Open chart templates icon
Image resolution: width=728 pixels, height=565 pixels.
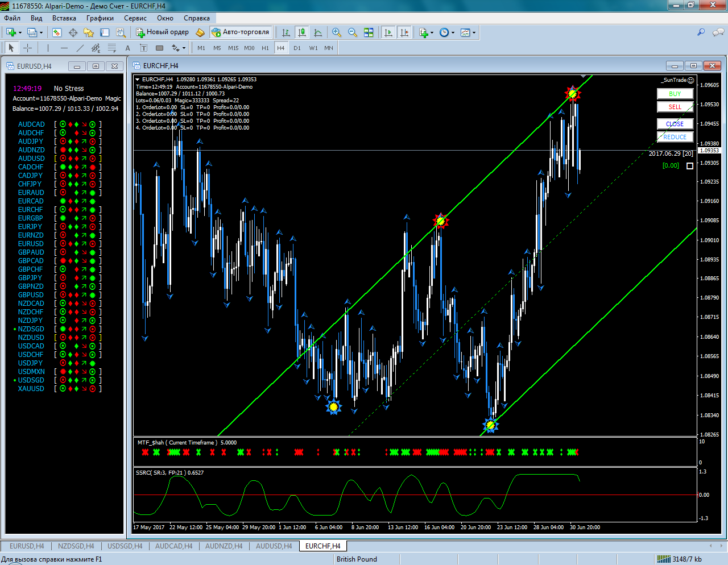click(465, 32)
